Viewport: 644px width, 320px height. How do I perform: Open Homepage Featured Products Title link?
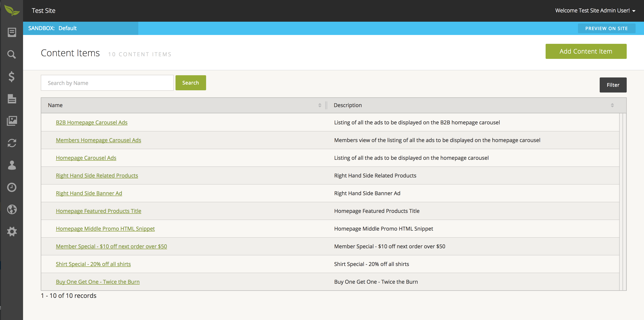[x=98, y=211]
